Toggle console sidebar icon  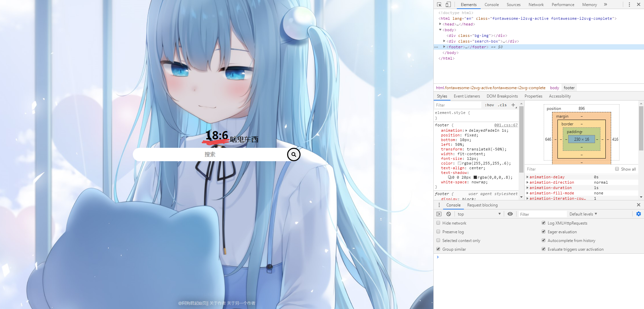point(439,214)
